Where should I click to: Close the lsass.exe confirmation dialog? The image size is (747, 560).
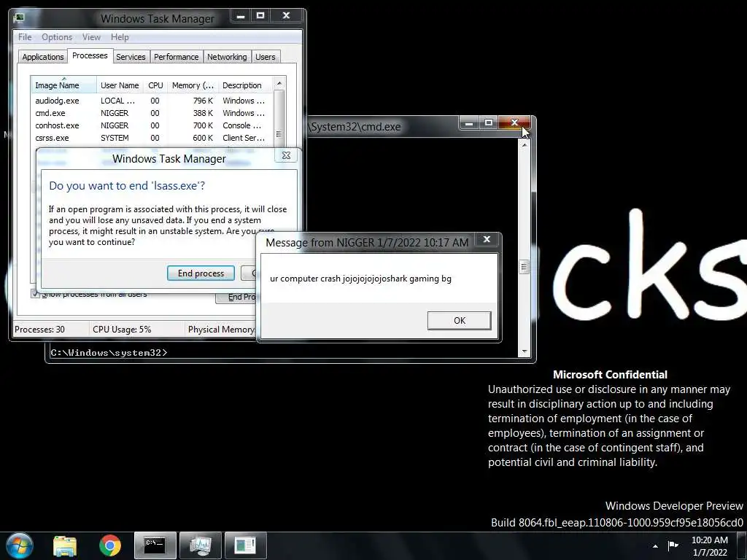pos(286,155)
